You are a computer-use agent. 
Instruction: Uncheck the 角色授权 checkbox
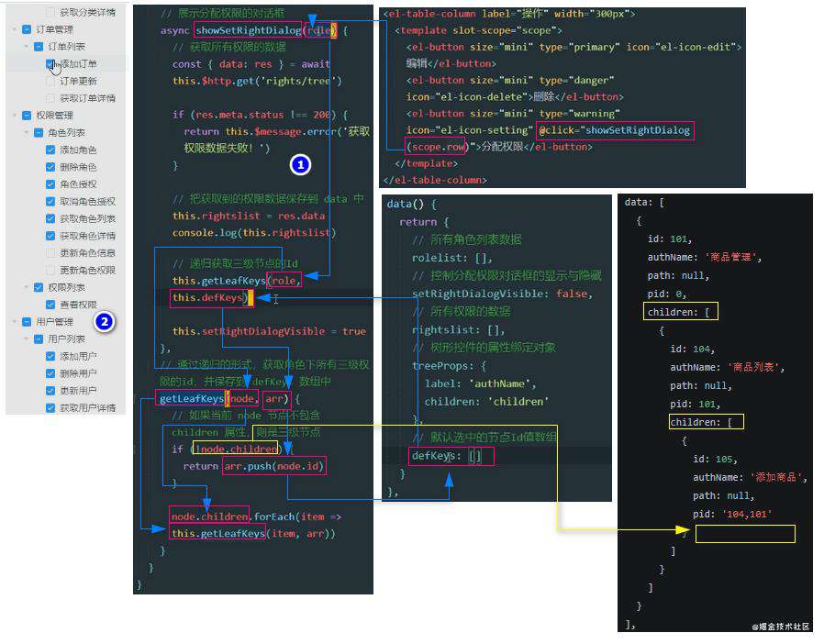click(x=50, y=184)
